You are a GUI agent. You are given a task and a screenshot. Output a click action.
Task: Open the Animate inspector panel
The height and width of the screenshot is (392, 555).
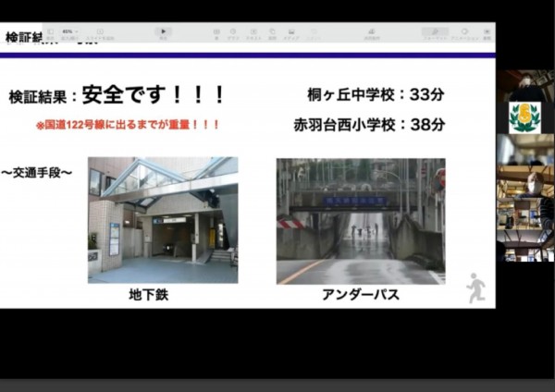point(464,31)
